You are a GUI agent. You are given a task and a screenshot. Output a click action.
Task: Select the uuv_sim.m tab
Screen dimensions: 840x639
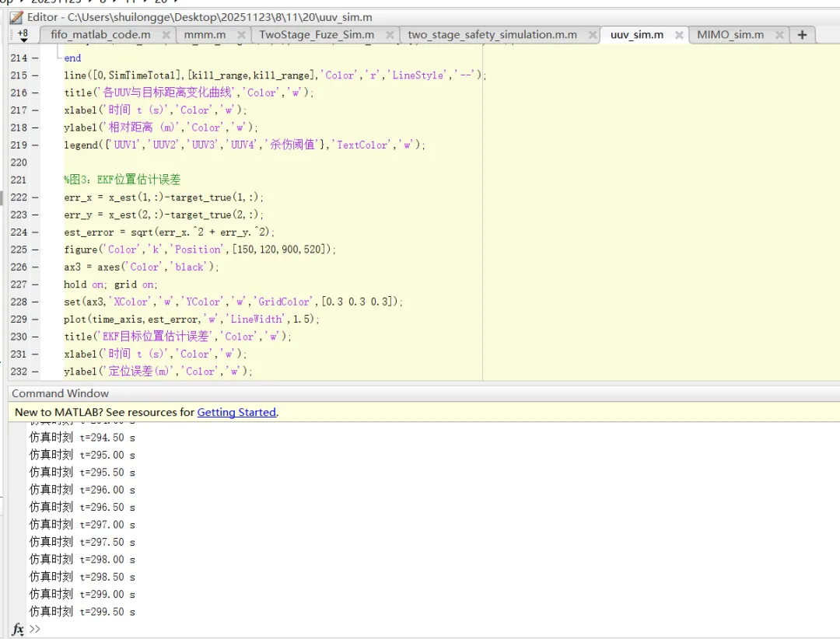[x=637, y=35]
